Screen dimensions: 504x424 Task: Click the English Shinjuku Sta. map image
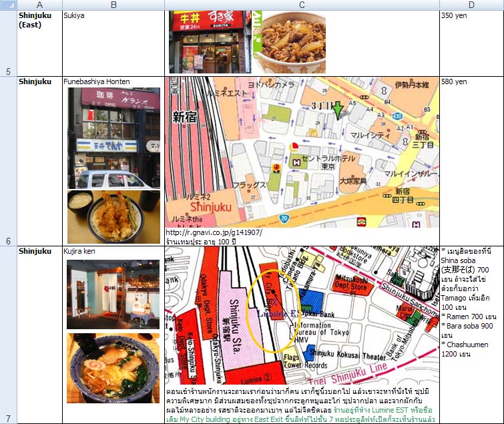(302, 315)
